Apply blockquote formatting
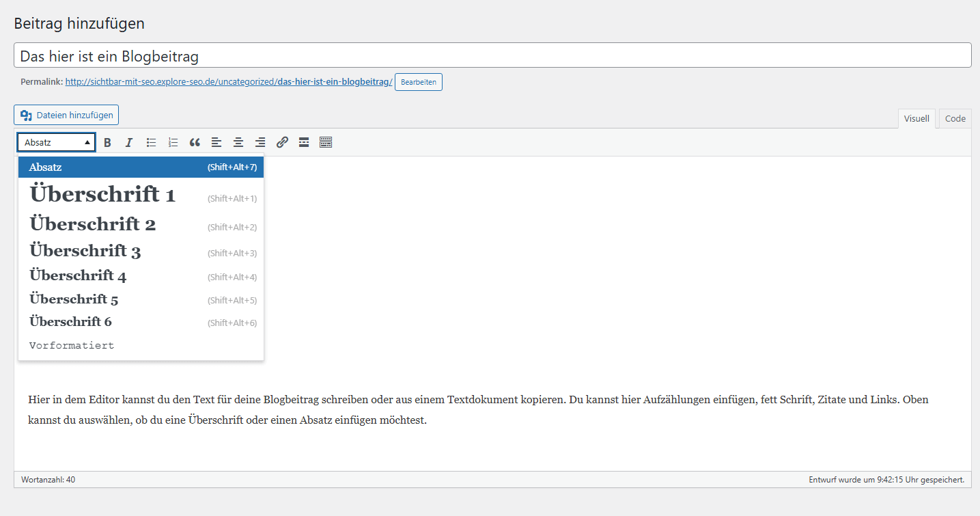980x516 pixels. click(195, 142)
